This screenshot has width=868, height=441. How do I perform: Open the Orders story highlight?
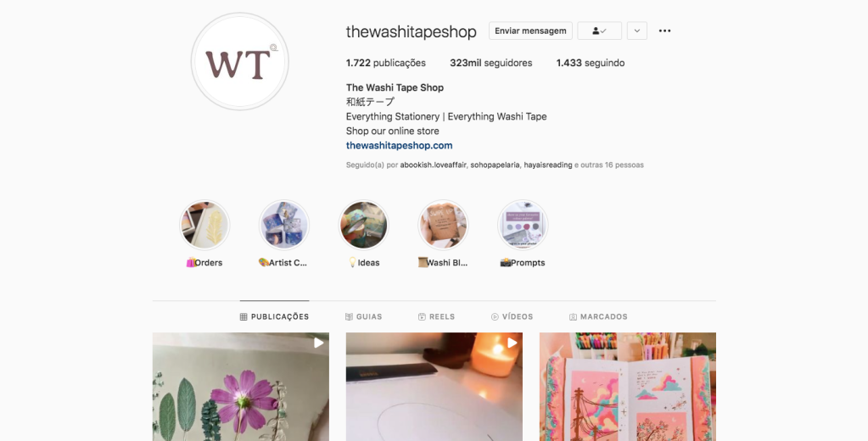click(204, 226)
